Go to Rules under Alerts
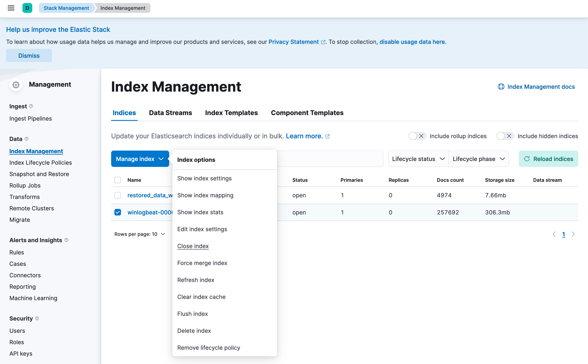The width and height of the screenshot is (588, 364). [x=17, y=252]
